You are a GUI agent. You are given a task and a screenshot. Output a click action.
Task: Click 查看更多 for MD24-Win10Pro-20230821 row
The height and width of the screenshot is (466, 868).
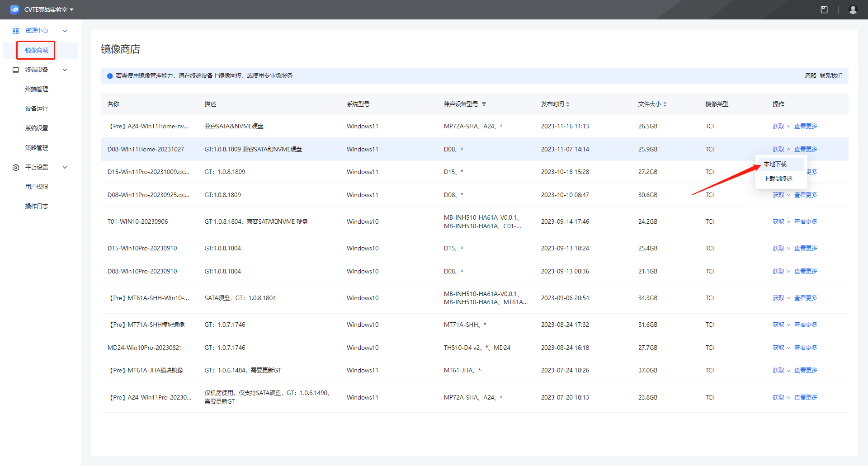[x=806, y=348]
